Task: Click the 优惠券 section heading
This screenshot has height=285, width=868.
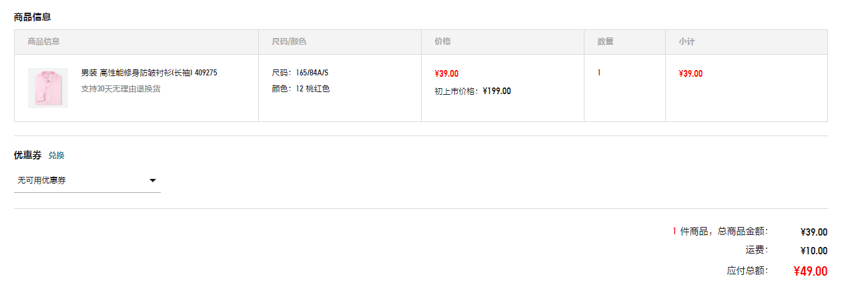Action: pos(28,156)
